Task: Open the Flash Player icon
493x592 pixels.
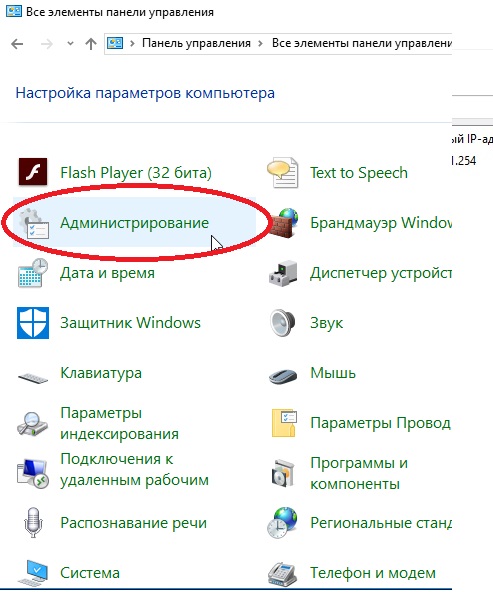Action: 33,172
